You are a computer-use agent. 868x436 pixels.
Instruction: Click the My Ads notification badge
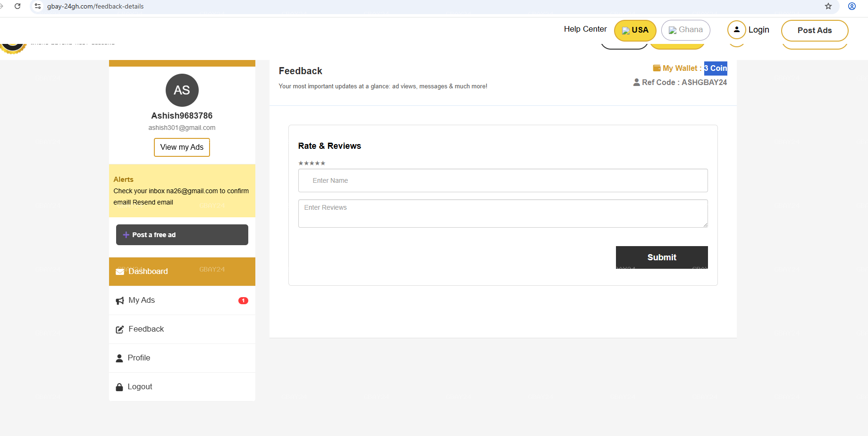tap(243, 300)
